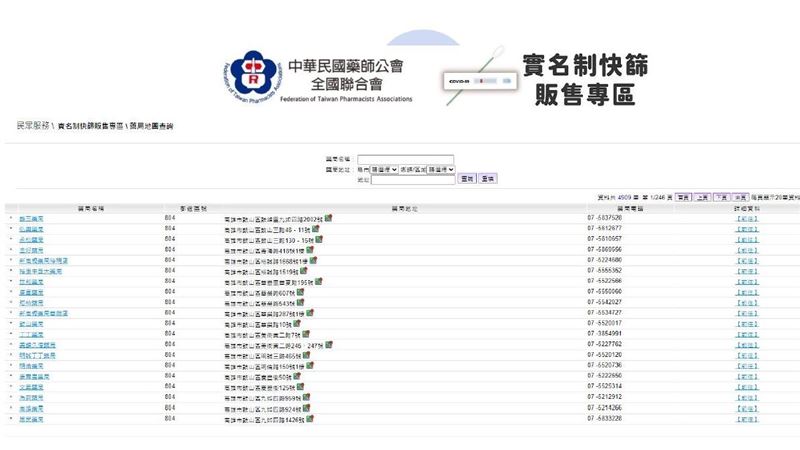Select phone number 07-5212912 cell
This screenshot has height=450, width=800.
click(605, 397)
